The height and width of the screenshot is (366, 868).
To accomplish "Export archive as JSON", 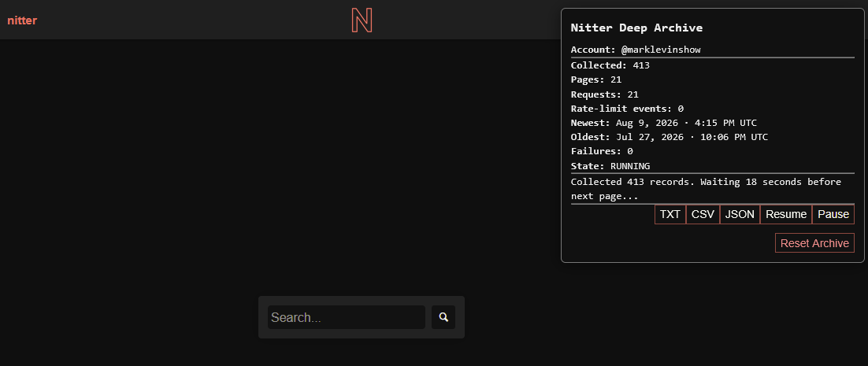I will click(740, 215).
